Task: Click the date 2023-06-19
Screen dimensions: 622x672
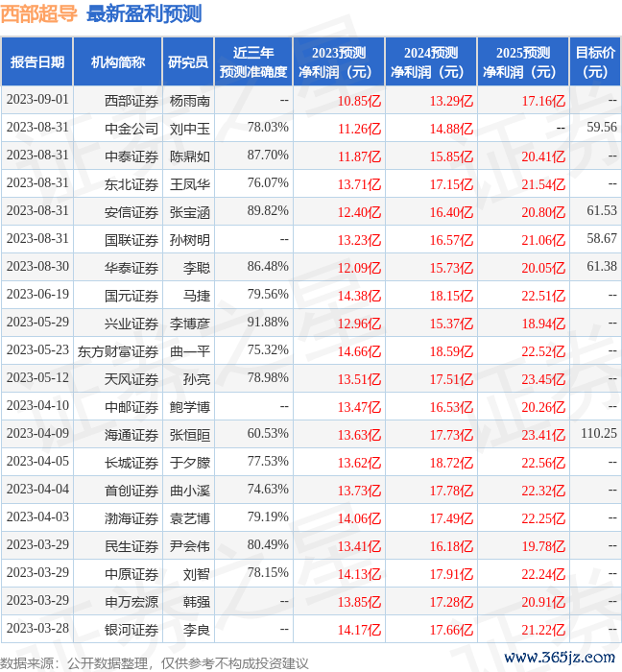Action: click(37, 294)
